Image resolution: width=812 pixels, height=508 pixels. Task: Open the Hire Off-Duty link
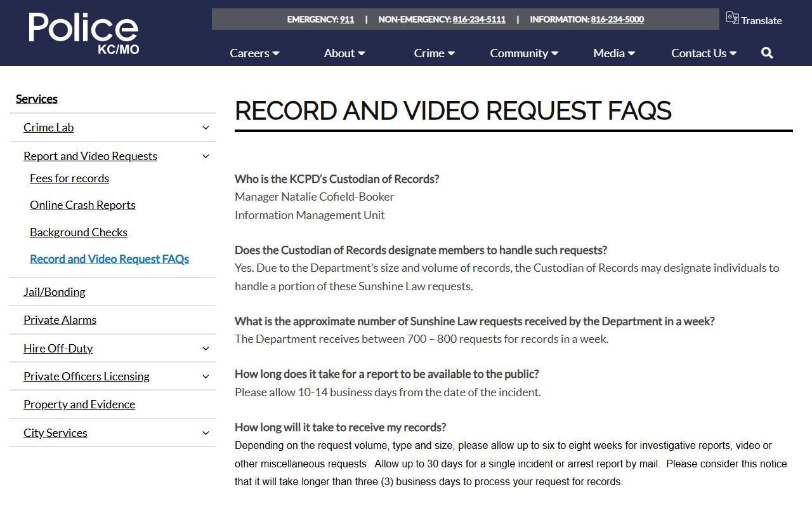pos(58,349)
